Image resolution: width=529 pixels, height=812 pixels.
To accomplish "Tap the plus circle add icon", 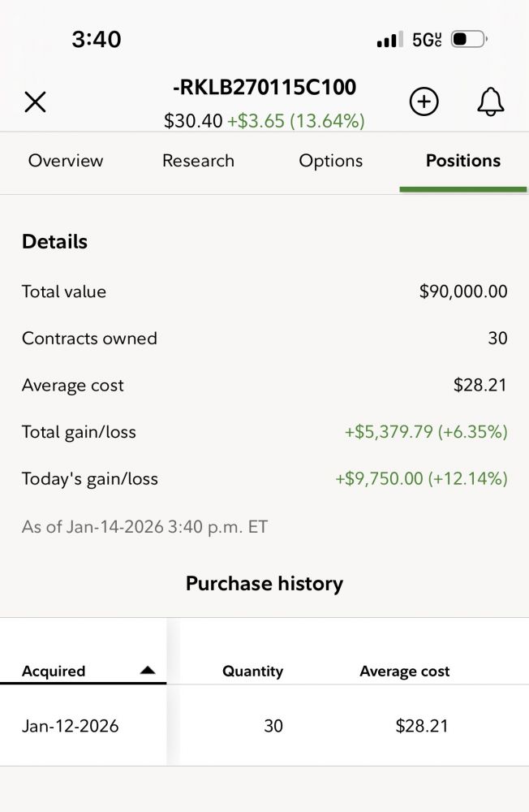I will (x=424, y=101).
